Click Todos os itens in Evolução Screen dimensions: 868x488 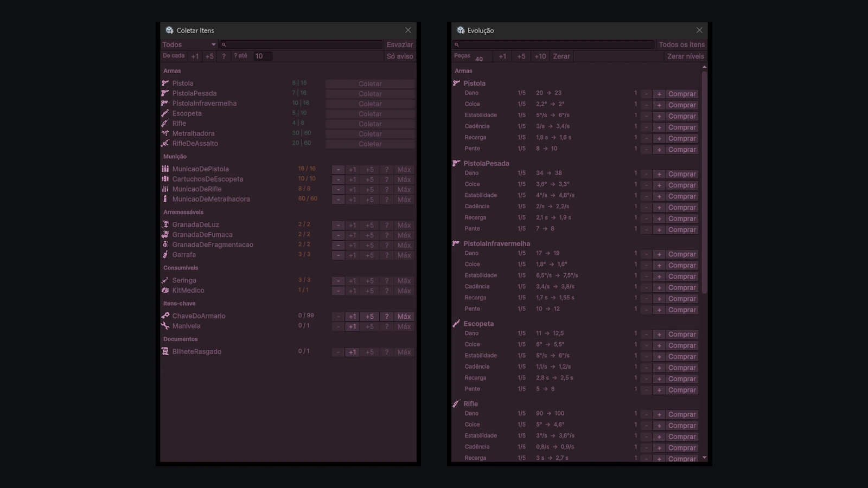(x=682, y=44)
